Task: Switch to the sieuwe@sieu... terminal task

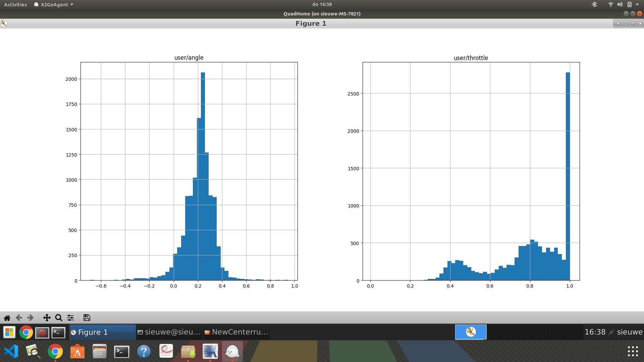Action: click(x=169, y=332)
